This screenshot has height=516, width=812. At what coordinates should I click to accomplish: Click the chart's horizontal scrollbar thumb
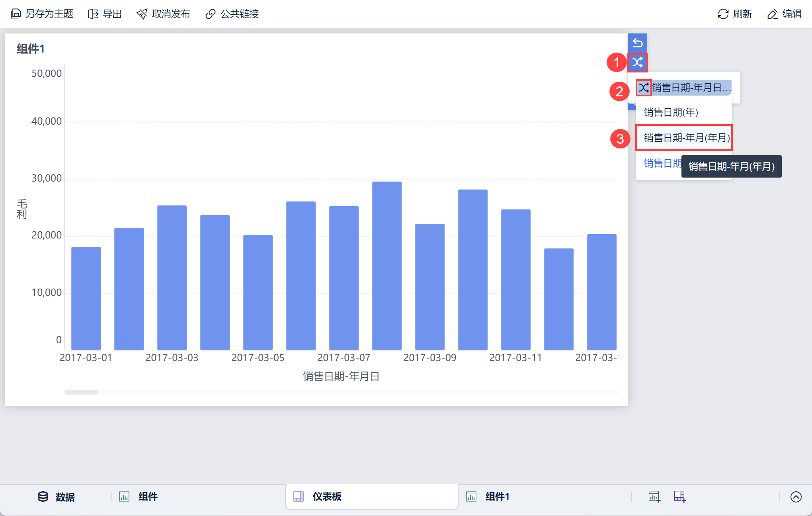81,392
